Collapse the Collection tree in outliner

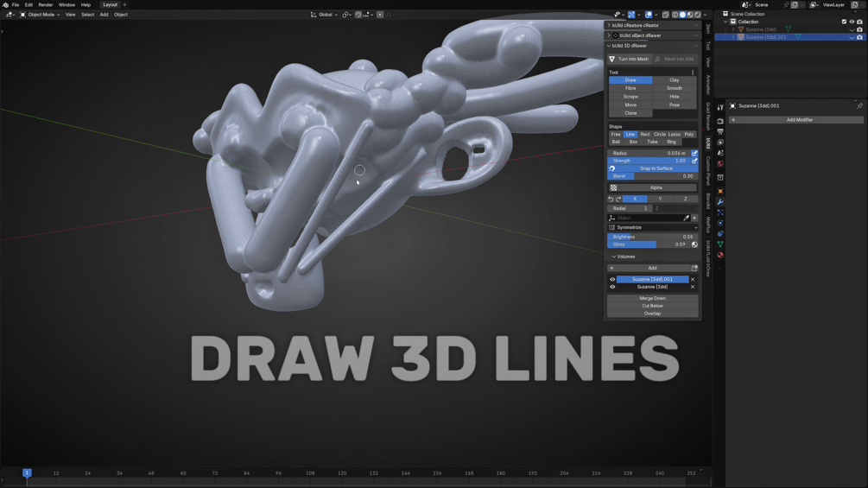(725, 22)
